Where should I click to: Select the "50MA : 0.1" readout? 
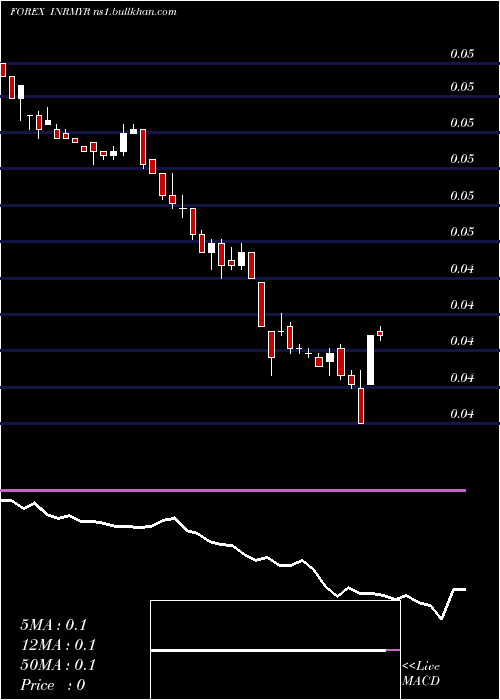[x=58, y=665]
